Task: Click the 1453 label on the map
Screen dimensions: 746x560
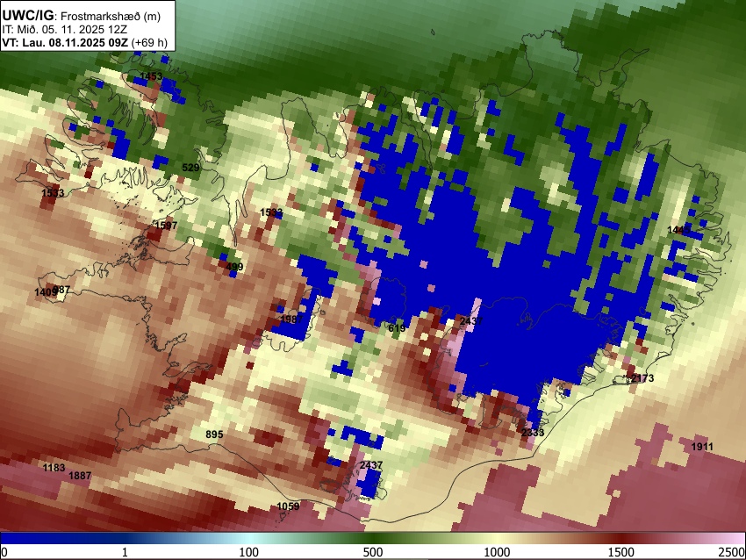Action: pyautogui.click(x=151, y=76)
